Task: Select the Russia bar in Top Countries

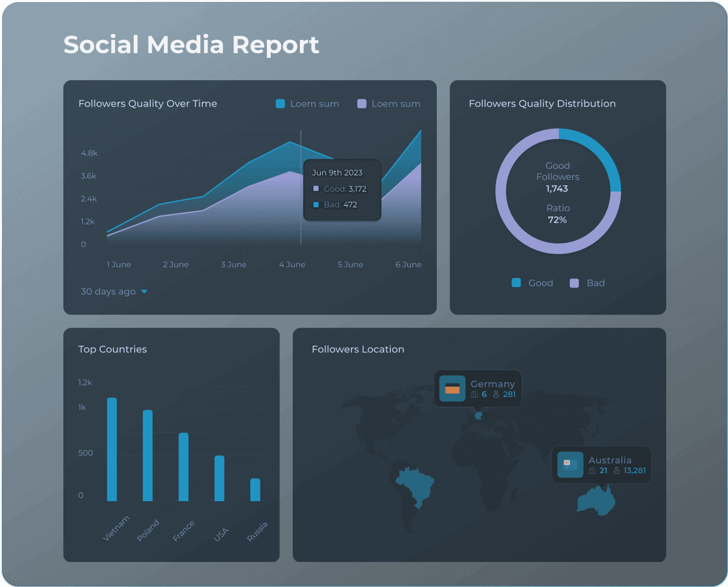Action: pyautogui.click(x=255, y=489)
